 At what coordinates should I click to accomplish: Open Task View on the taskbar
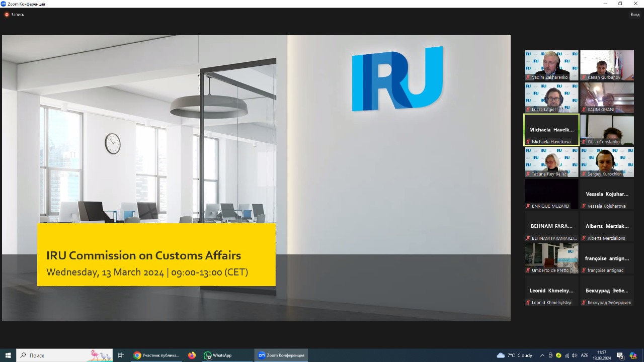[x=121, y=355]
